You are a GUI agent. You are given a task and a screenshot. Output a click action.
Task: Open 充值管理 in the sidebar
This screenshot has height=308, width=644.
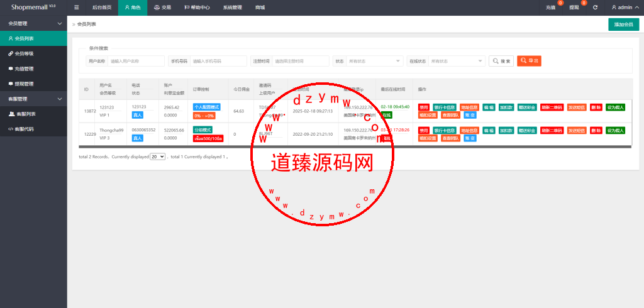click(x=33, y=69)
